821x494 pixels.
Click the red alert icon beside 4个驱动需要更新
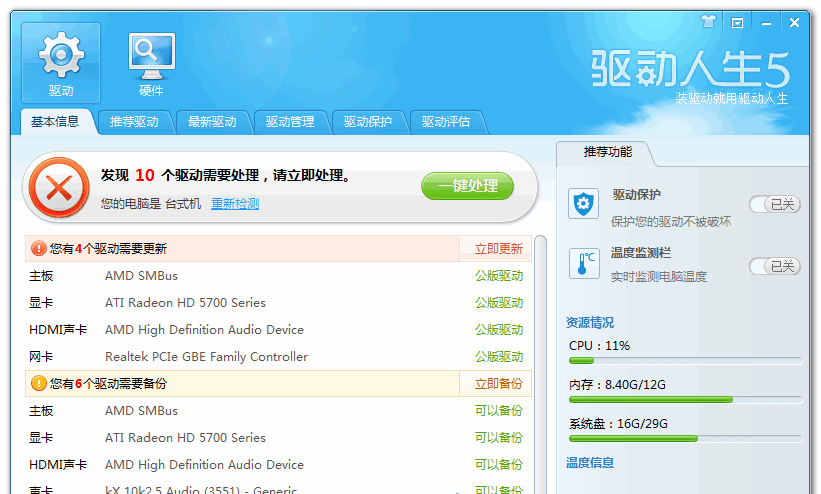click(x=38, y=248)
